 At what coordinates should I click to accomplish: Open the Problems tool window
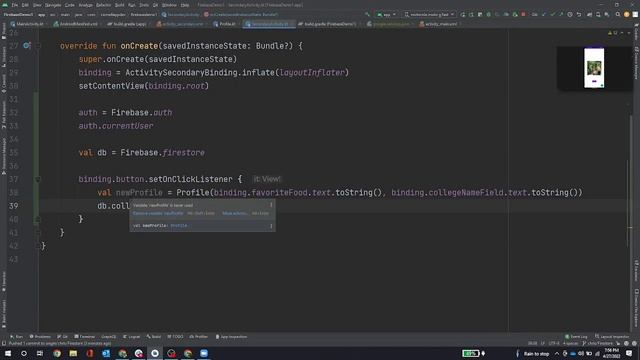pos(40,337)
